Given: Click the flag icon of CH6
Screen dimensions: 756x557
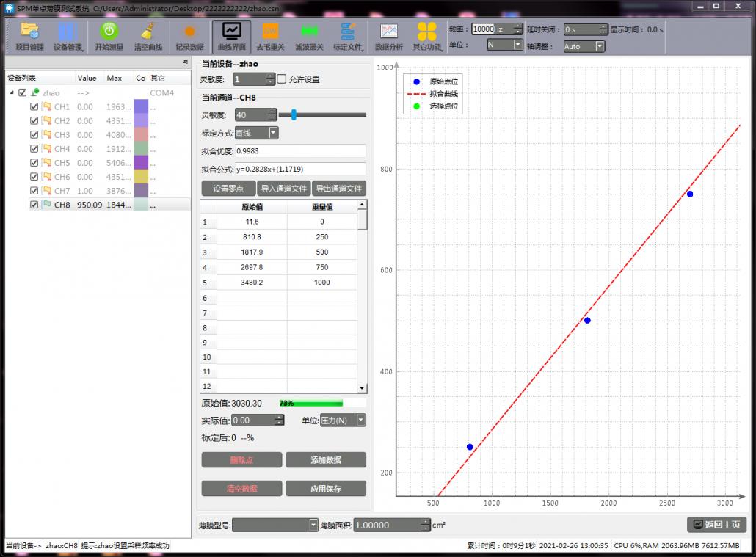Looking at the screenshot, I should tap(46, 177).
